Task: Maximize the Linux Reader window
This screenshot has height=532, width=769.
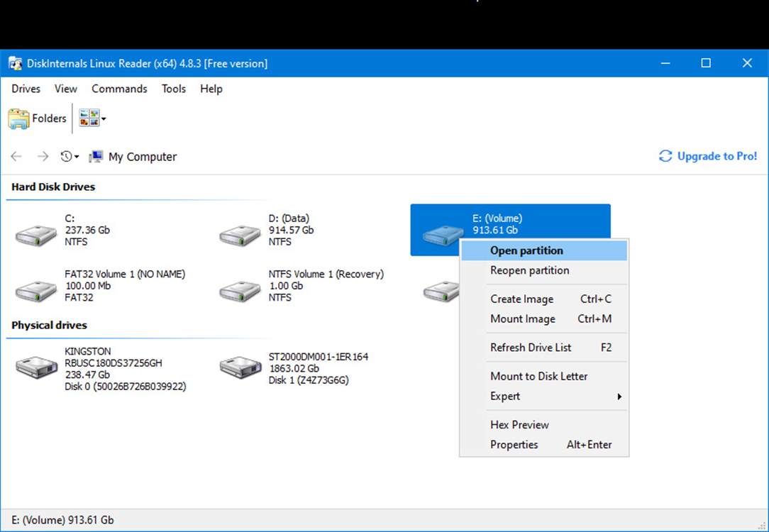Action: pos(706,63)
